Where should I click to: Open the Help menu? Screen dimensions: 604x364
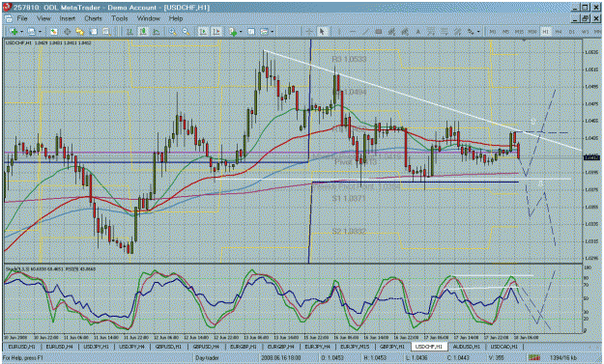(176, 18)
